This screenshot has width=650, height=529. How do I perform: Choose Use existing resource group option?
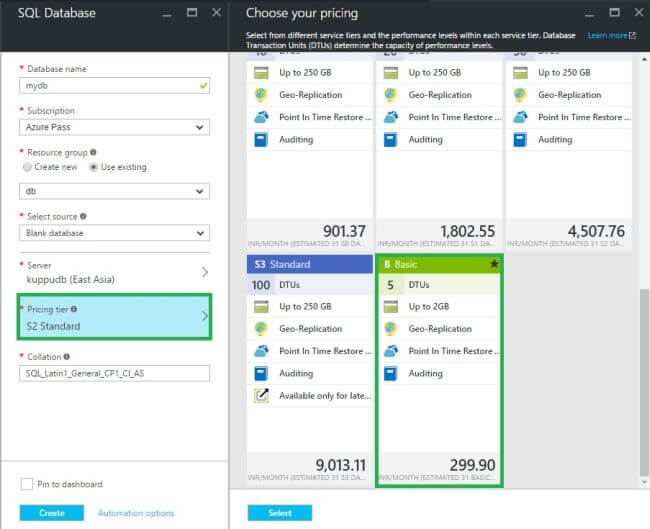click(x=93, y=167)
